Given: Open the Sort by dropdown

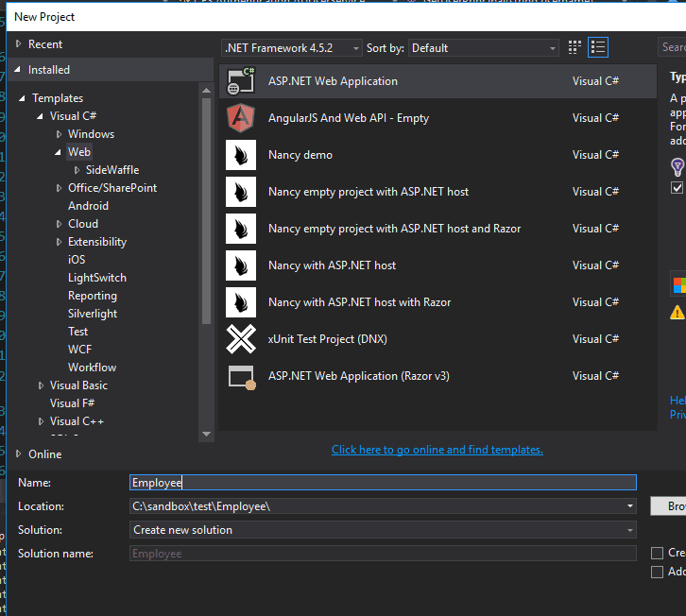Looking at the screenshot, I should coord(483,48).
